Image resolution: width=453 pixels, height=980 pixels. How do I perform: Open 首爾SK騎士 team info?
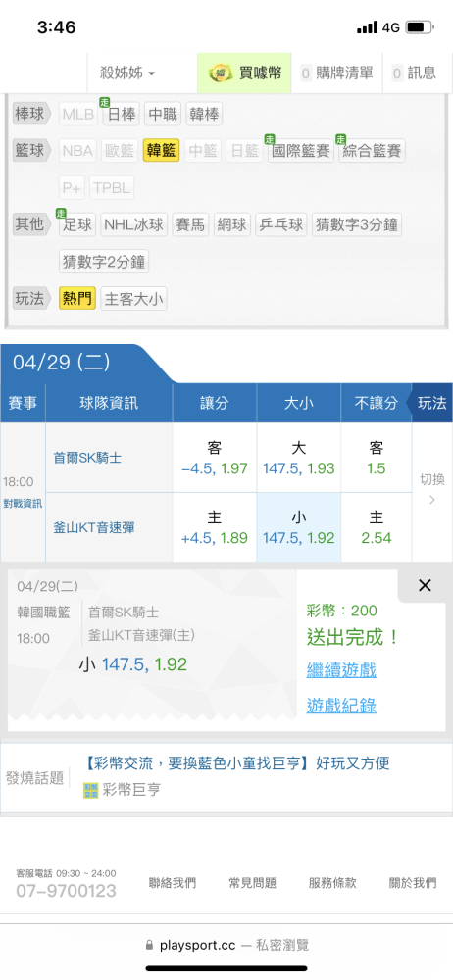[x=87, y=458]
